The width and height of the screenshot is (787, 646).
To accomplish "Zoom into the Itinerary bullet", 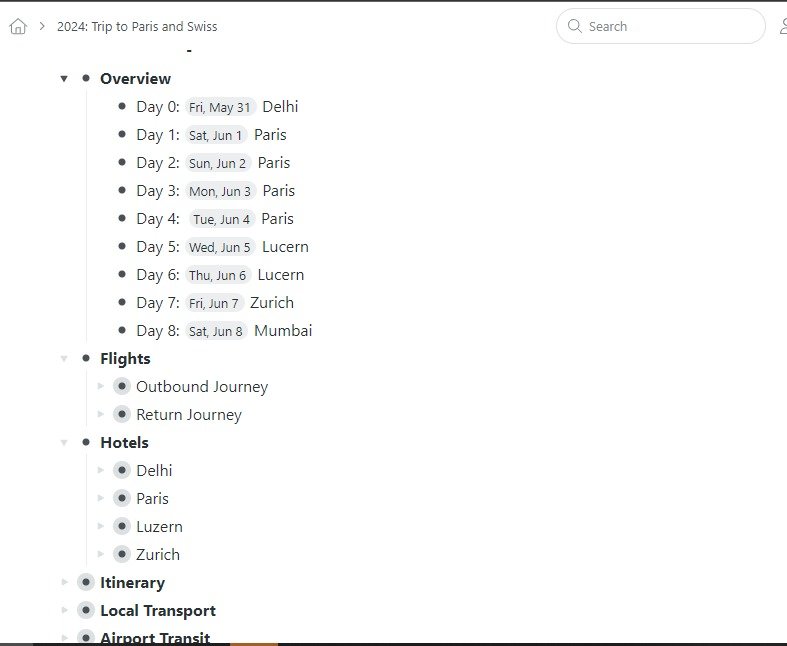I will click(x=86, y=582).
